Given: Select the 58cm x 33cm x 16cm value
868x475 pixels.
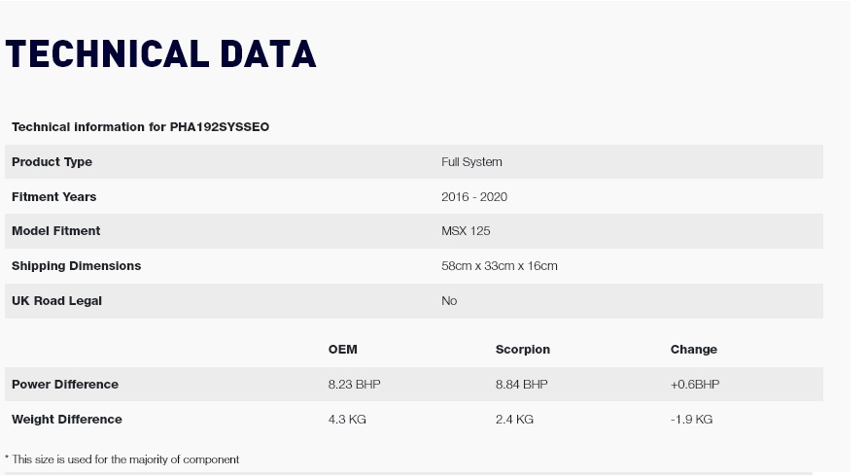Looking at the screenshot, I should pos(500,266).
